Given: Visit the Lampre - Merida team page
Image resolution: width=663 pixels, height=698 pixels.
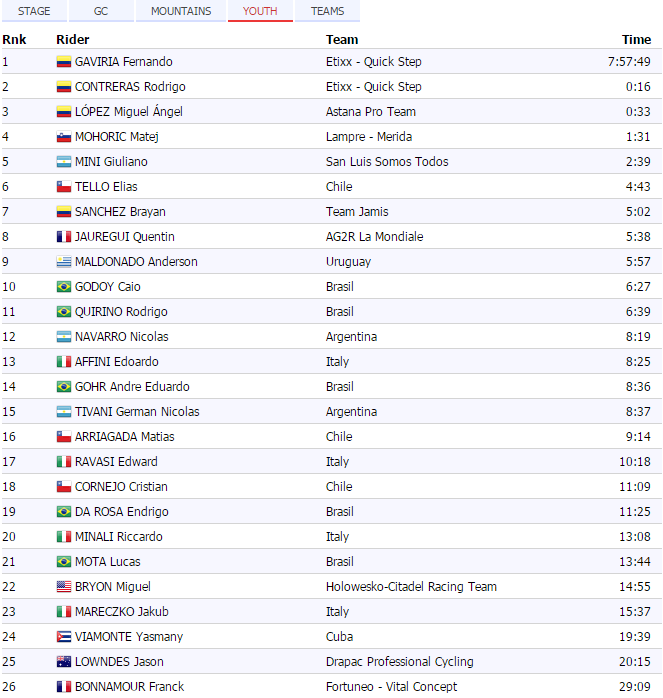Looking at the screenshot, I should tap(369, 137).
